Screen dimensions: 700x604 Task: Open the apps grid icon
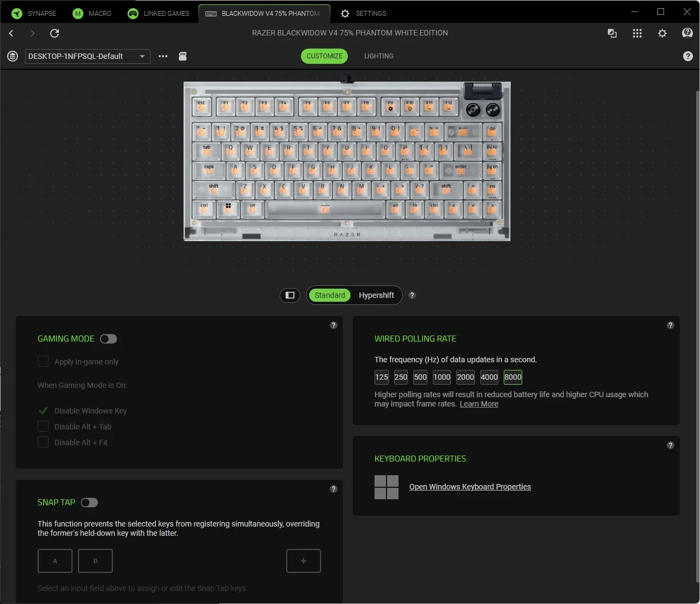pyautogui.click(x=637, y=33)
